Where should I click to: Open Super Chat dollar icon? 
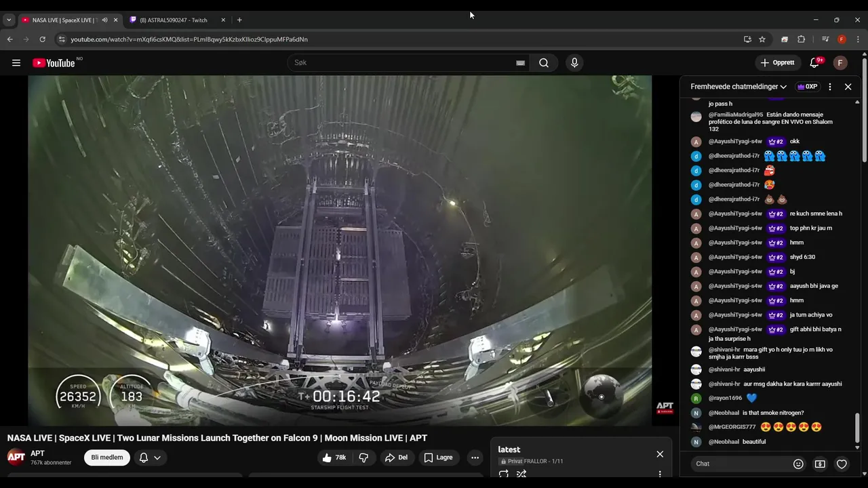(820, 464)
